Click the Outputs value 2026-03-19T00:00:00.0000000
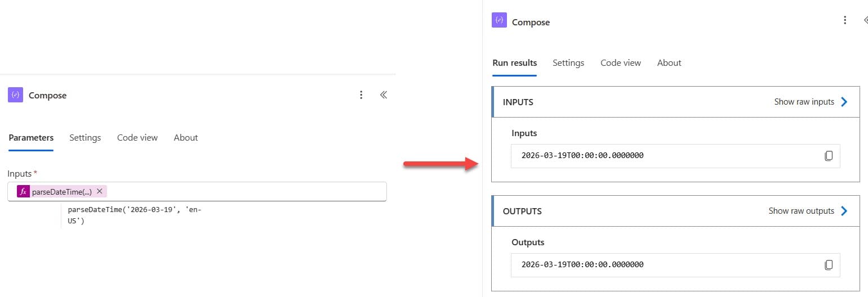 tap(582, 265)
